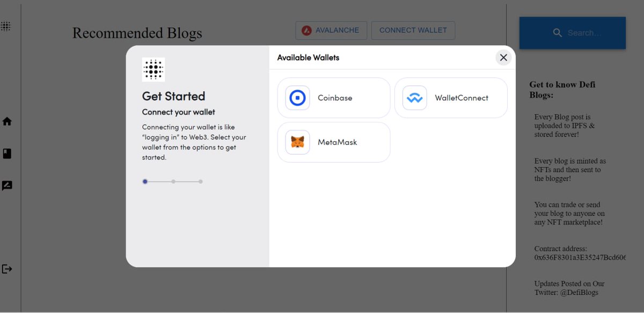This screenshot has height=313, width=644.
Task: Open the Home icon in sidebar
Action: click(7, 121)
